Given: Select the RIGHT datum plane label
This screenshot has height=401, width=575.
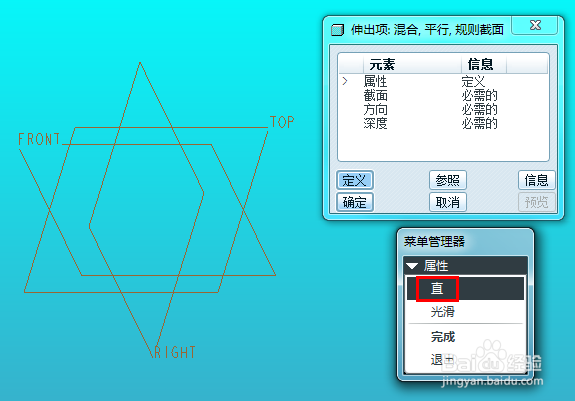Looking at the screenshot, I should [175, 352].
